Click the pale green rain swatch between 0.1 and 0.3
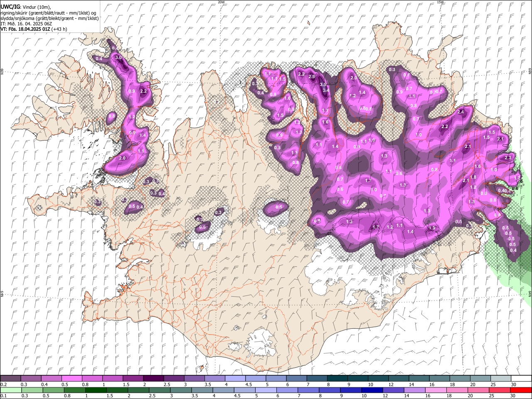 [10, 390]
